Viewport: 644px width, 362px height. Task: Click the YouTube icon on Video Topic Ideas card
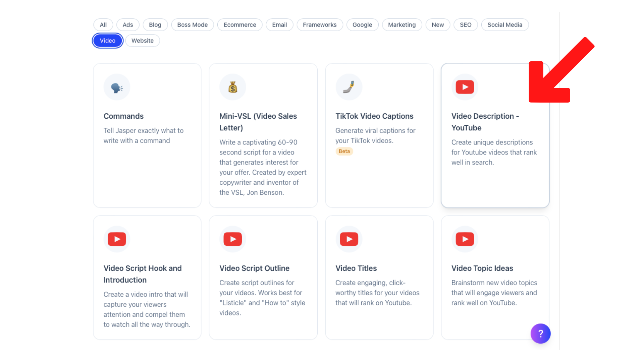(x=465, y=239)
